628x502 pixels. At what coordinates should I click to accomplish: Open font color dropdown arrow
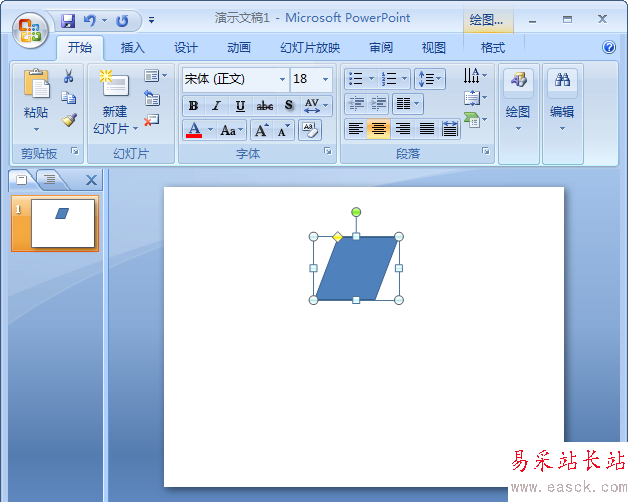click(x=210, y=130)
